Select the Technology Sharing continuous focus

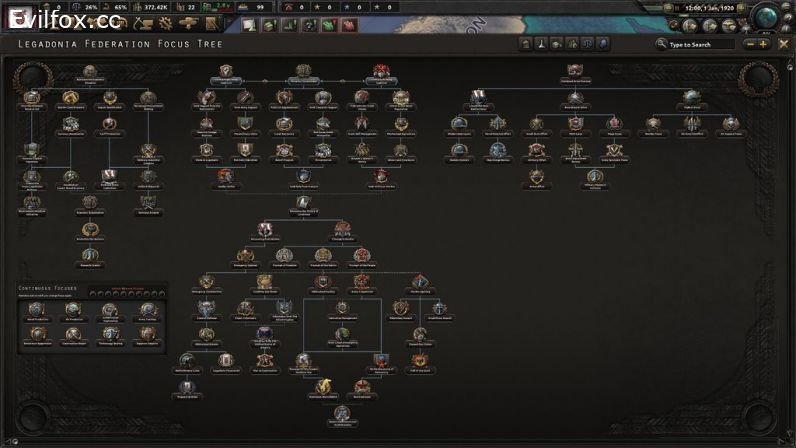pyautogui.click(x=110, y=334)
